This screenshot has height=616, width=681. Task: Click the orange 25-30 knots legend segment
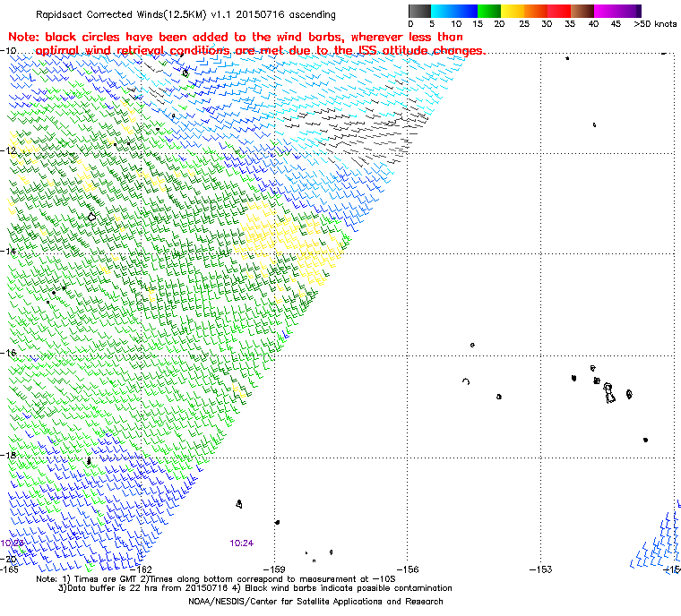coord(536,11)
